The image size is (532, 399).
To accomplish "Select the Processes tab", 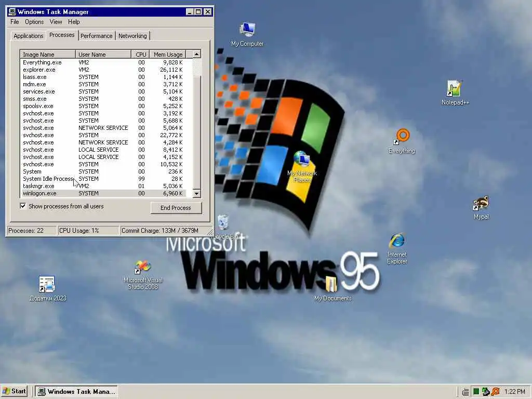I will [62, 35].
